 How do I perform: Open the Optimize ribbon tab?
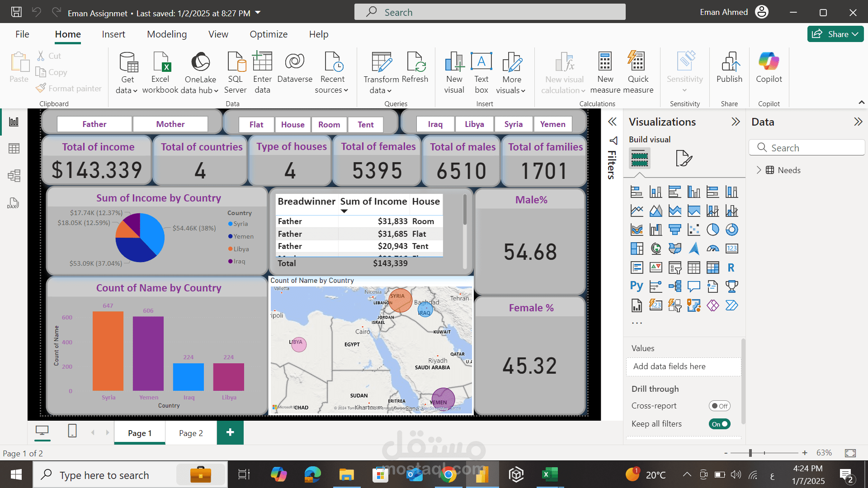[x=269, y=34]
